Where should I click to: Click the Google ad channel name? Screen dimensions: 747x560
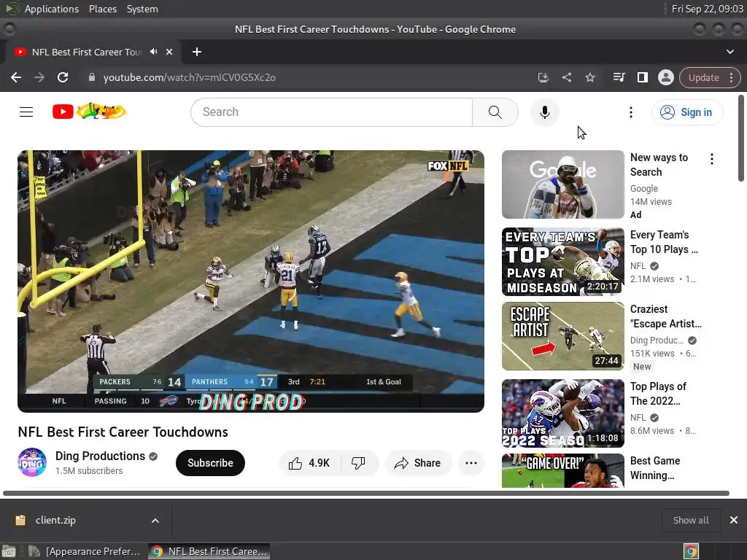coord(643,189)
